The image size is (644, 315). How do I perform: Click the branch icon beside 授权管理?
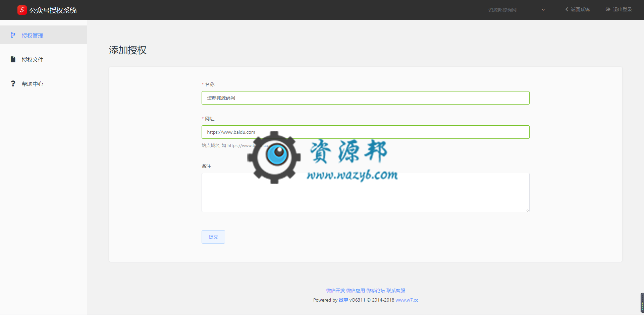coord(13,35)
